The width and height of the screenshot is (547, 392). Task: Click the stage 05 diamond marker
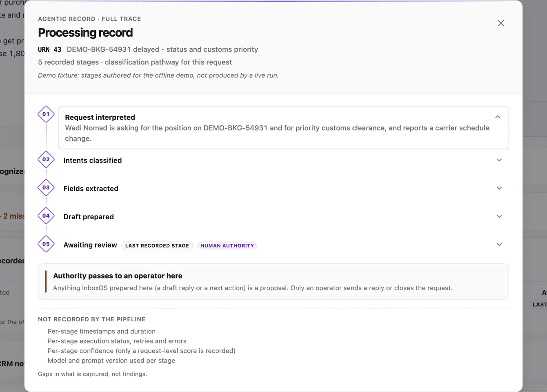click(46, 244)
